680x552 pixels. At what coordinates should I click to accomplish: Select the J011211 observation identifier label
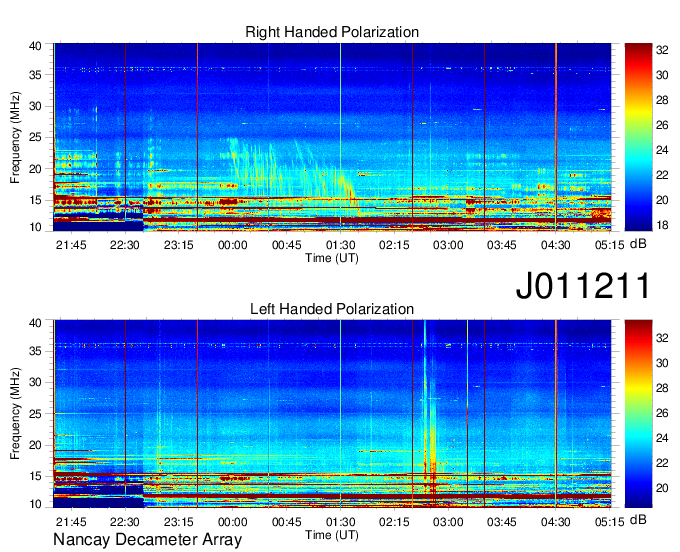(x=583, y=286)
